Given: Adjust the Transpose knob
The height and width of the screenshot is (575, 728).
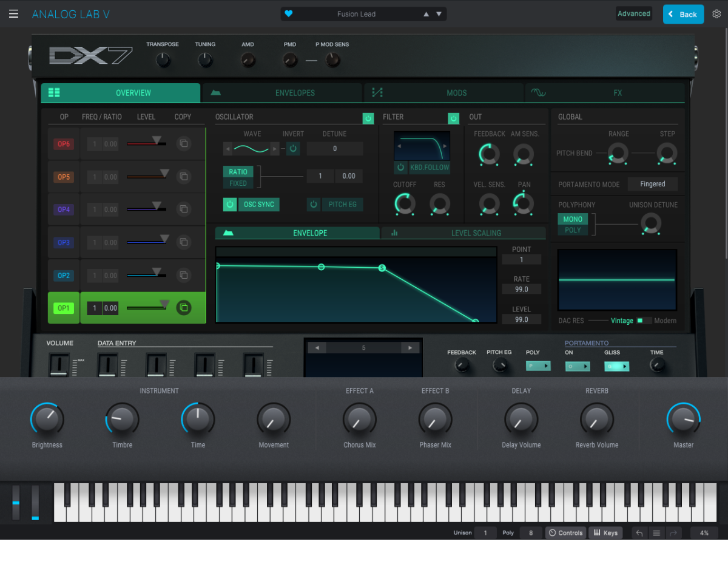Looking at the screenshot, I should point(163,60).
